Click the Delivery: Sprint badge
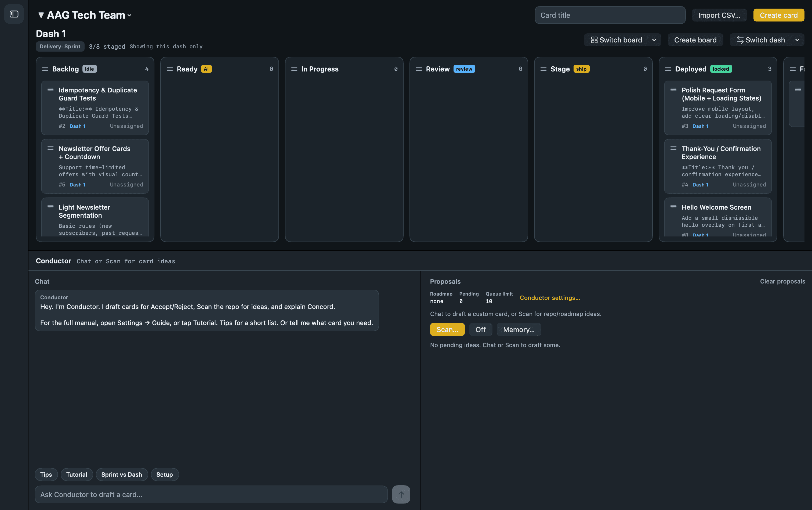 coord(60,46)
